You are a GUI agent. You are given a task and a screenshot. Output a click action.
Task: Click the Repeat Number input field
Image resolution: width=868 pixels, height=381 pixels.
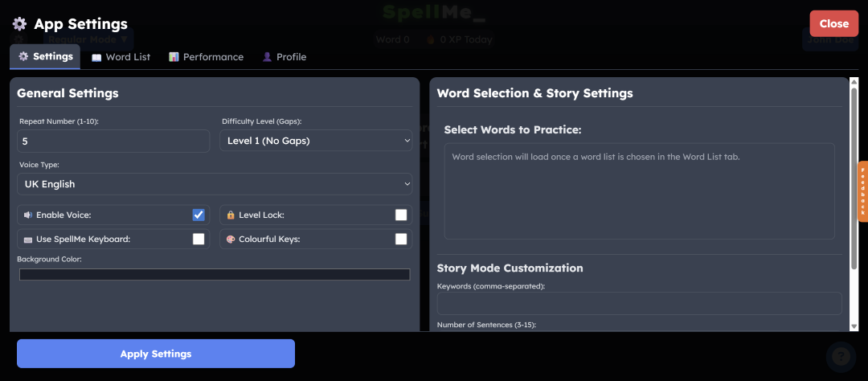tap(113, 141)
